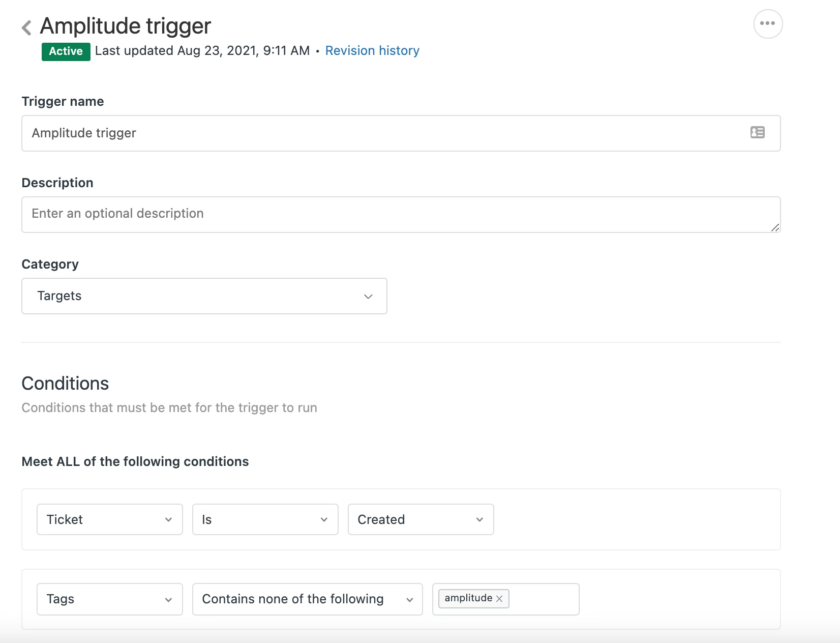
Task: Click the Meet ALL of the following conditions label
Action: 135,461
